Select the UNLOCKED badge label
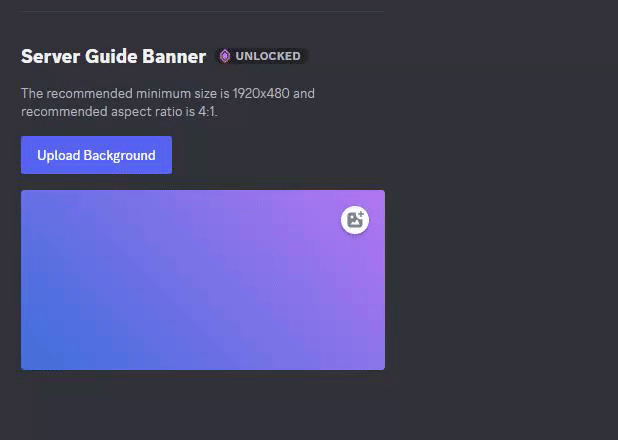The width and height of the screenshot is (618, 440). pyautogui.click(x=268, y=56)
